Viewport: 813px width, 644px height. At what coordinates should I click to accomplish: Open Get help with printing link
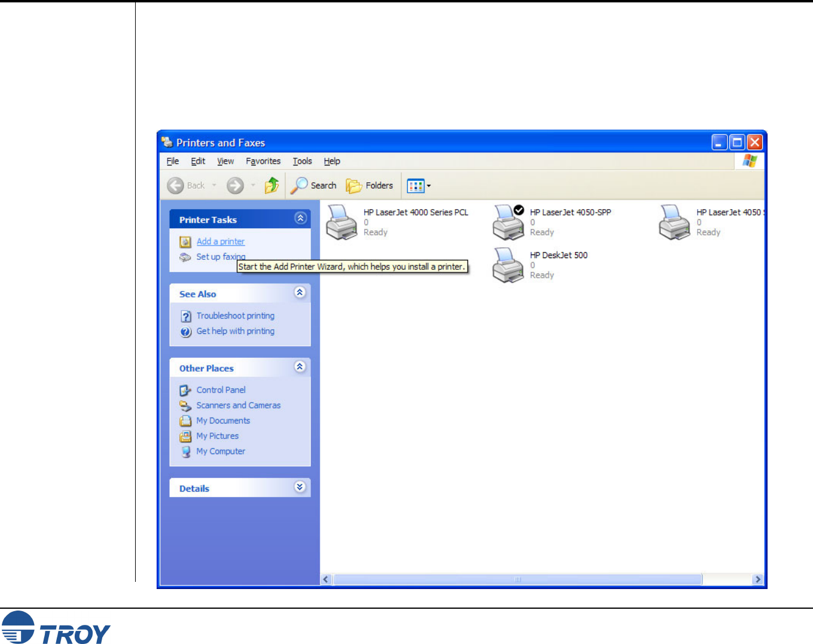(236, 331)
